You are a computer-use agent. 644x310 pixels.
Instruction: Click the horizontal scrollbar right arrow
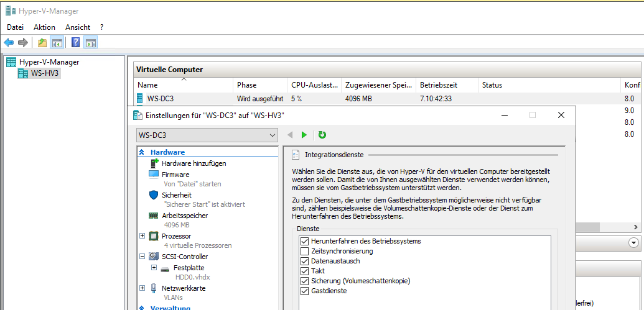[x=635, y=227]
